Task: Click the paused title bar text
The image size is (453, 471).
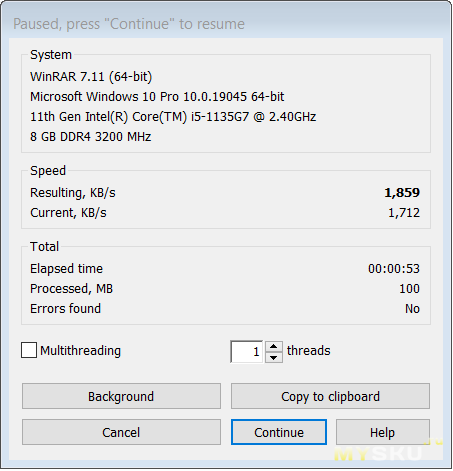Action: (129, 24)
